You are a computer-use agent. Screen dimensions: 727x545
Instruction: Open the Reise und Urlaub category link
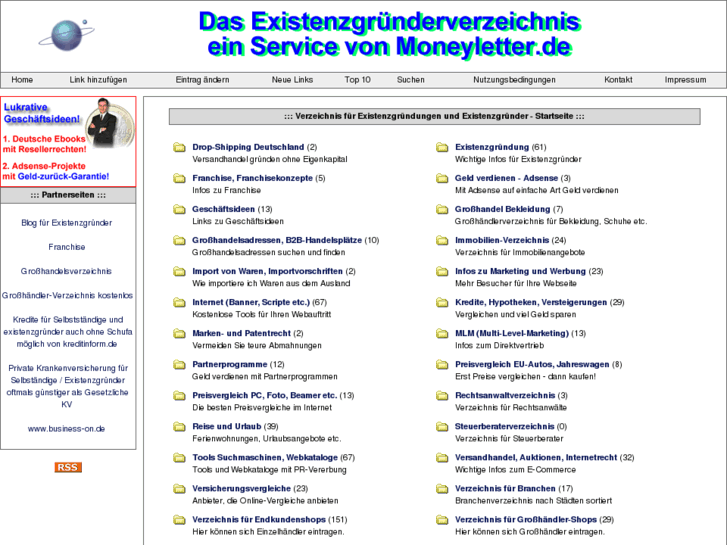227,427
